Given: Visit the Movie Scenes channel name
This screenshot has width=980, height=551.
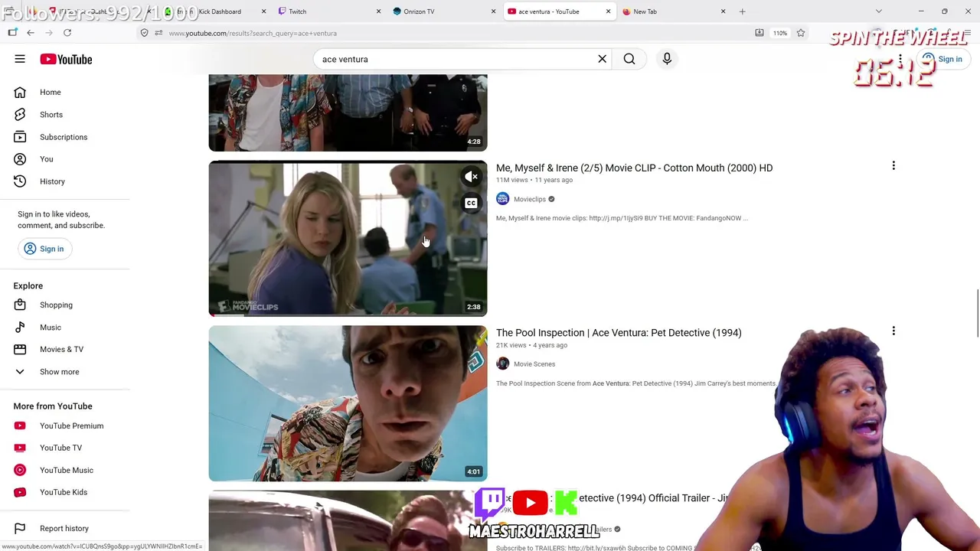Looking at the screenshot, I should [x=534, y=364].
